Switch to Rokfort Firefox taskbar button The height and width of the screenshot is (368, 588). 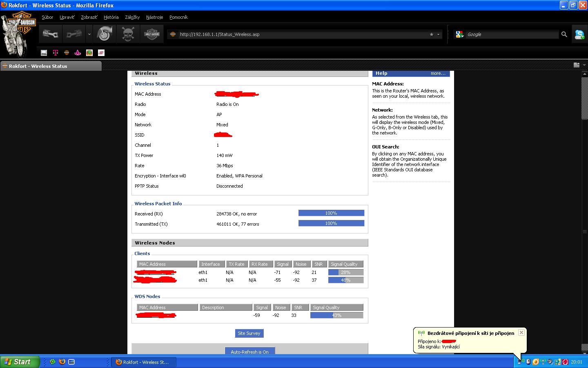pyautogui.click(x=143, y=362)
